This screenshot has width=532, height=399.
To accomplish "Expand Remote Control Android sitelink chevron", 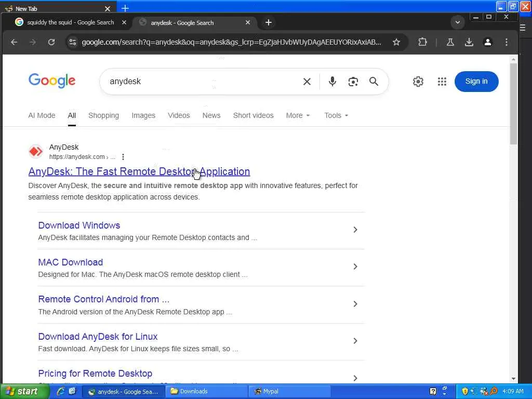I will tap(355, 304).
